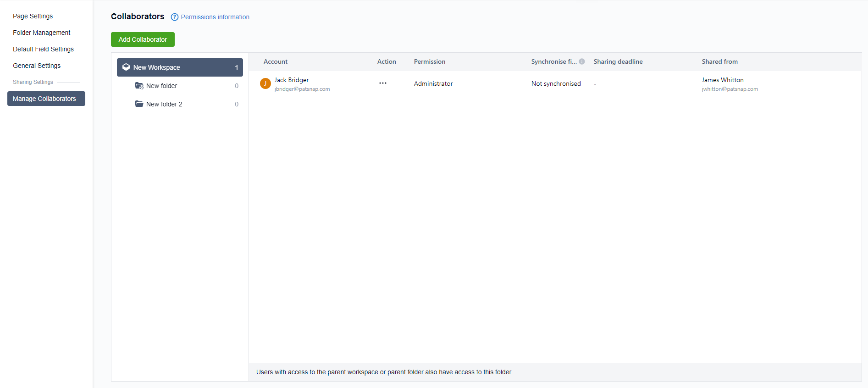
Task: Open Folder Management settings
Action: (41, 33)
